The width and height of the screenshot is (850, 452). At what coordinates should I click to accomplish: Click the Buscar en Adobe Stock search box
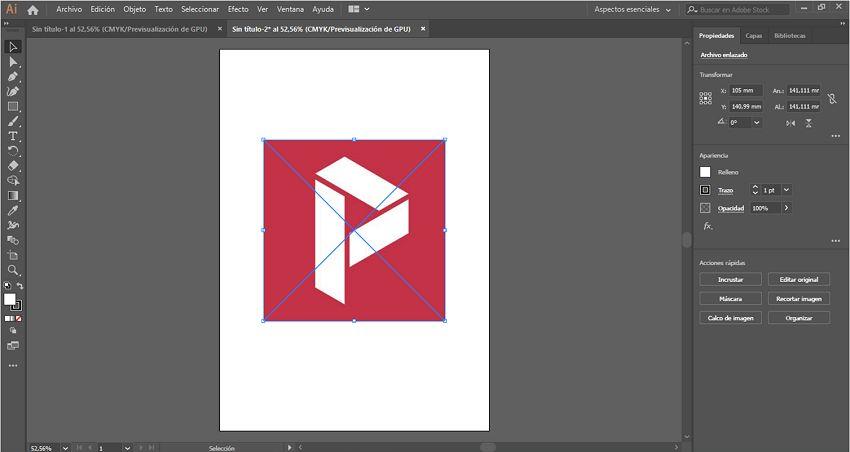737,10
